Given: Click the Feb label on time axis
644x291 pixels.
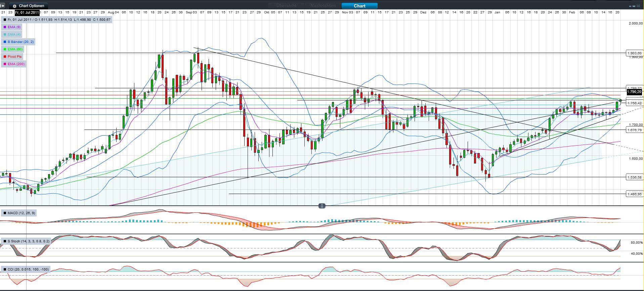Looking at the screenshot, I should [572, 12].
